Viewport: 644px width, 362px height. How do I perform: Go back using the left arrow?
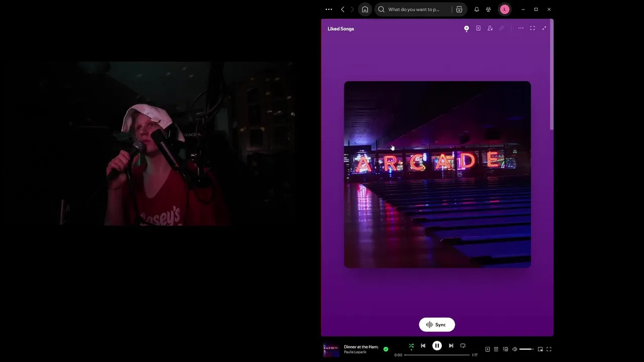click(343, 9)
